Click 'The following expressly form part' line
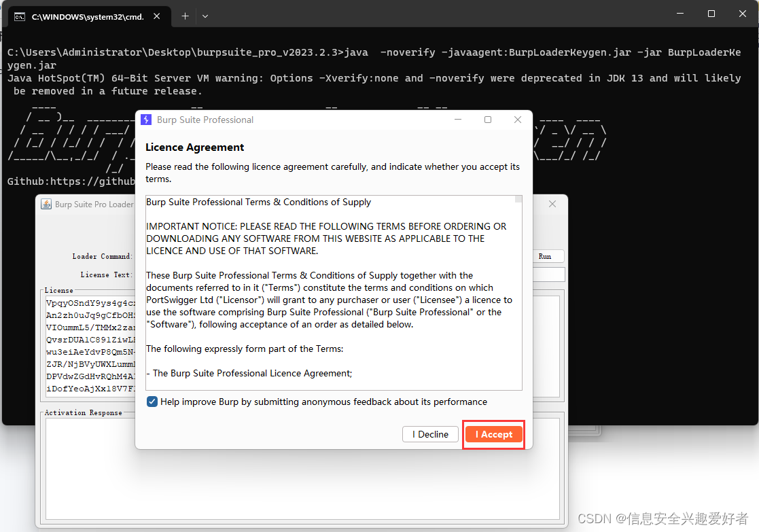The image size is (759, 532). point(245,349)
